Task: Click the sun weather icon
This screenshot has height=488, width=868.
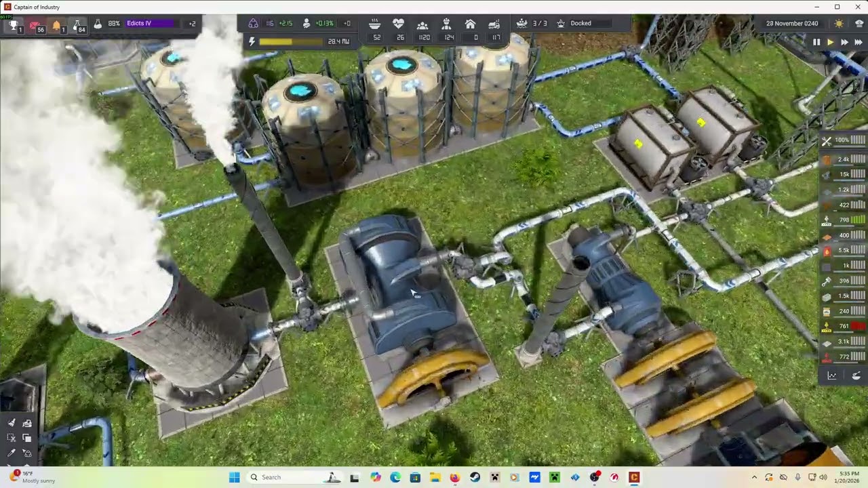Action: (840, 23)
